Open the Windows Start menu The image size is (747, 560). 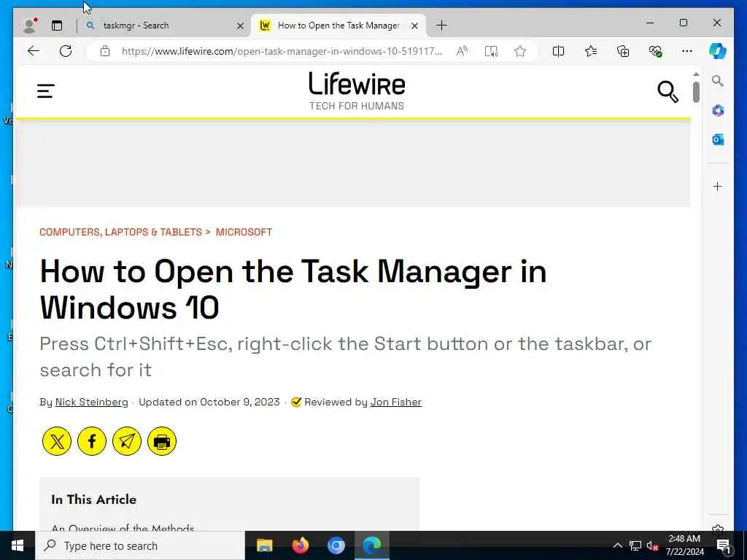(18, 545)
